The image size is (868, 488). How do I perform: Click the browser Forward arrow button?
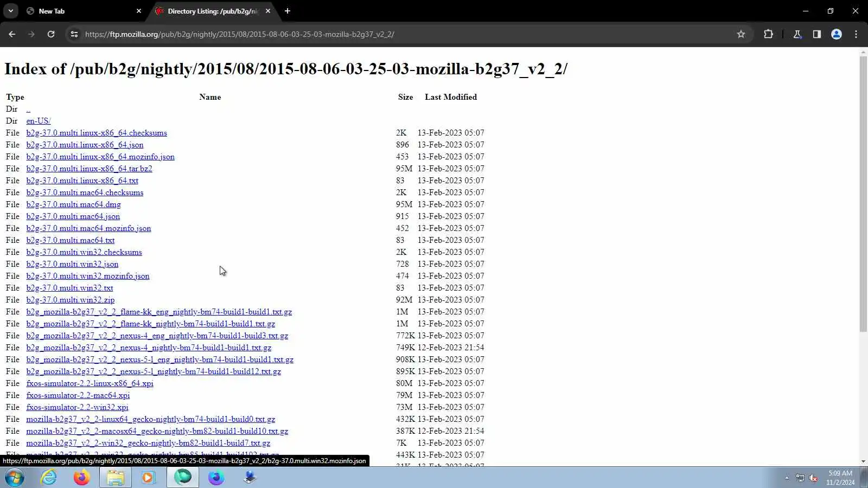tap(31, 34)
